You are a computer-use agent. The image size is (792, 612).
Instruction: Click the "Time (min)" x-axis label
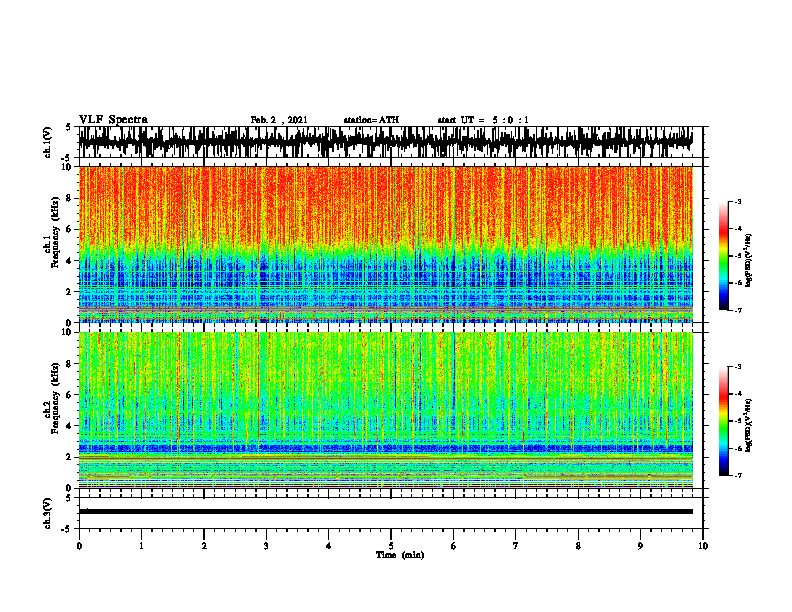400,555
